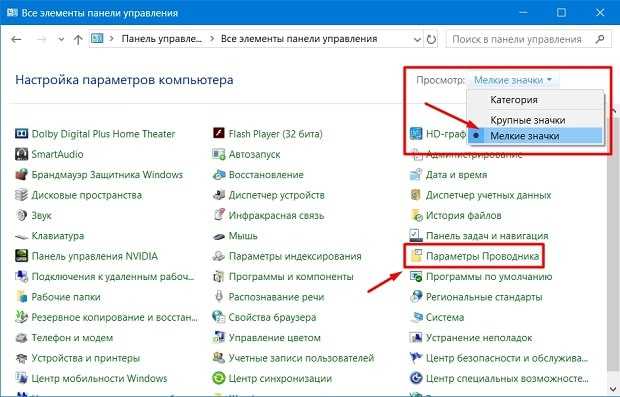Close the control panel window
This screenshot has width=620, height=397.
point(600,13)
